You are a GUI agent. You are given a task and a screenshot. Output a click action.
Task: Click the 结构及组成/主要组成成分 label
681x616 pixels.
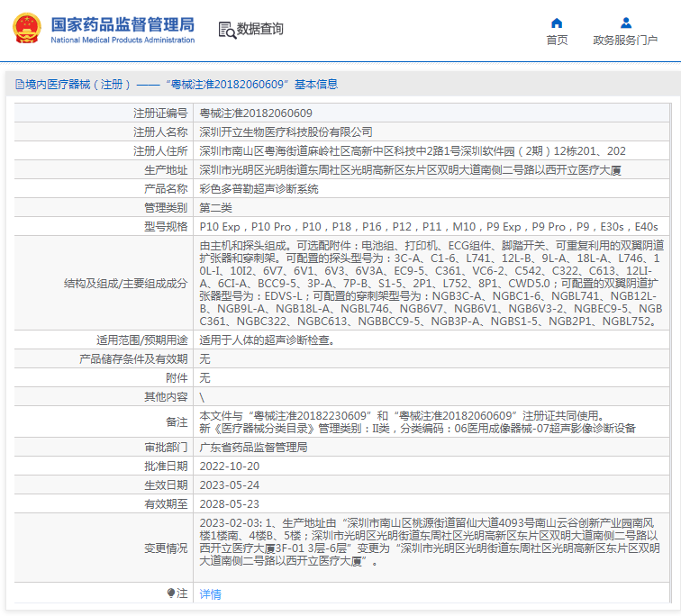[x=125, y=284]
